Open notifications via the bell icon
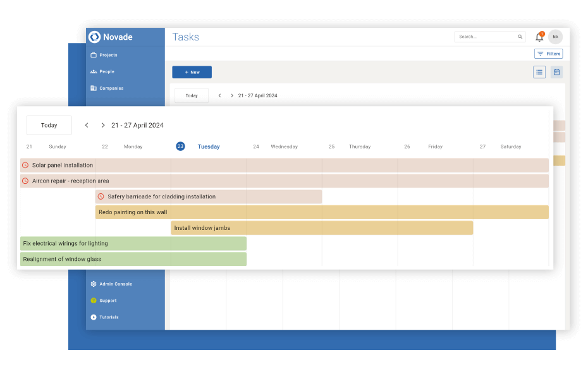Screen dimensions: 588x379 click(539, 36)
